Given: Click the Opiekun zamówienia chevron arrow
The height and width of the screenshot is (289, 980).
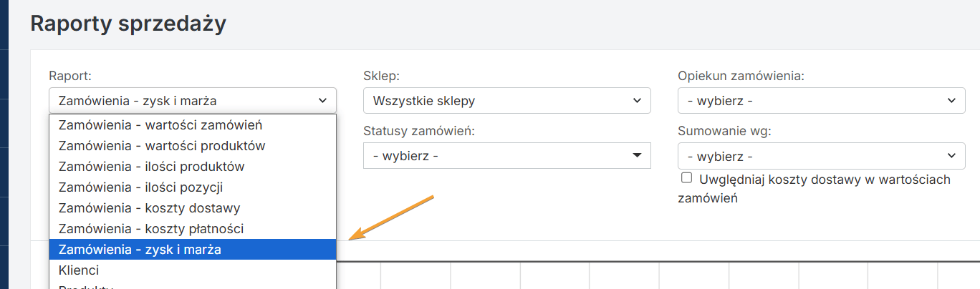Looking at the screenshot, I should tap(951, 101).
